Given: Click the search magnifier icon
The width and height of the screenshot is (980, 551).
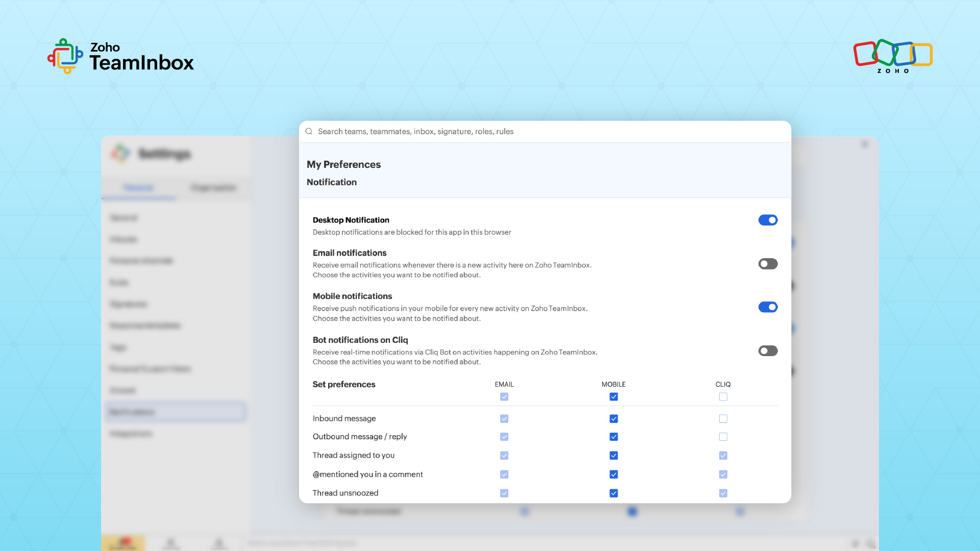Looking at the screenshot, I should [x=309, y=132].
